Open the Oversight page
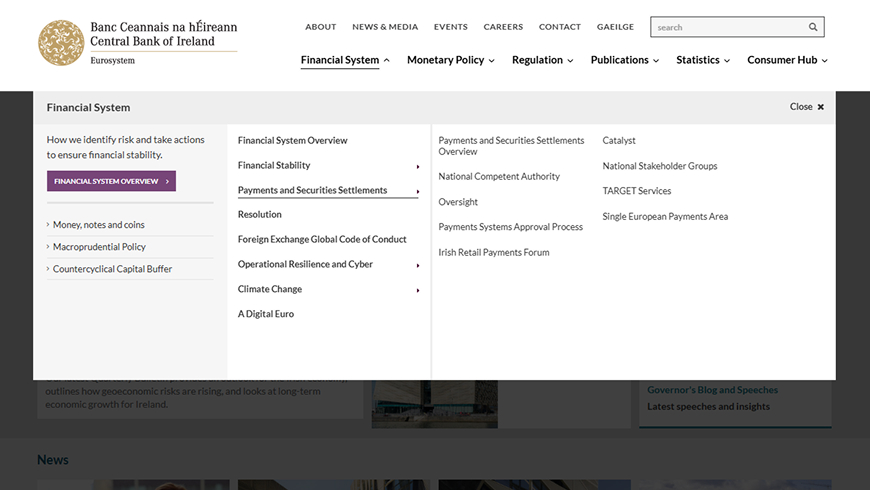The height and width of the screenshot is (490, 870). [458, 202]
